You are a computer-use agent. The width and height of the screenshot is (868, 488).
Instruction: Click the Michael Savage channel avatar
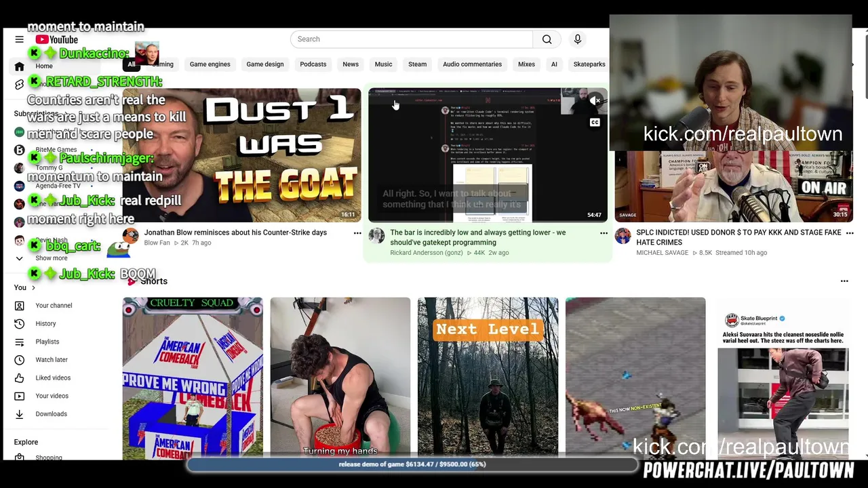pyautogui.click(x=623, y=236)
